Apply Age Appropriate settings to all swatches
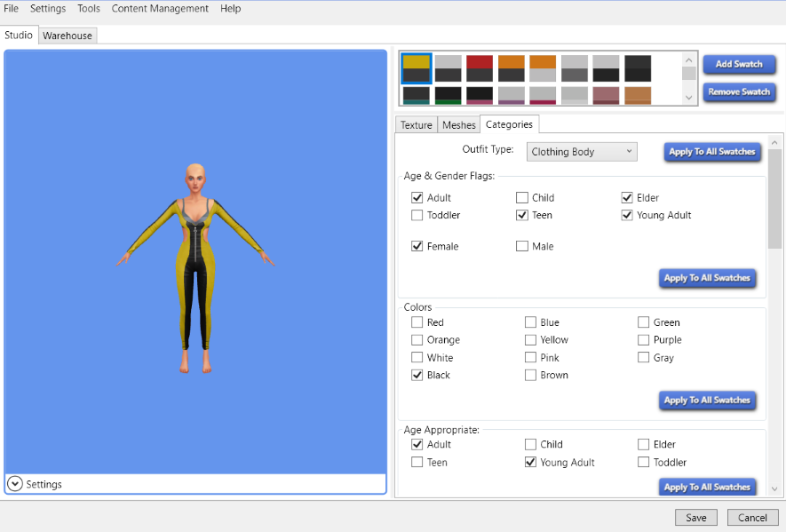Image resolution: width=786 pixels, height=532 pixels. click(x=707, y=487)
